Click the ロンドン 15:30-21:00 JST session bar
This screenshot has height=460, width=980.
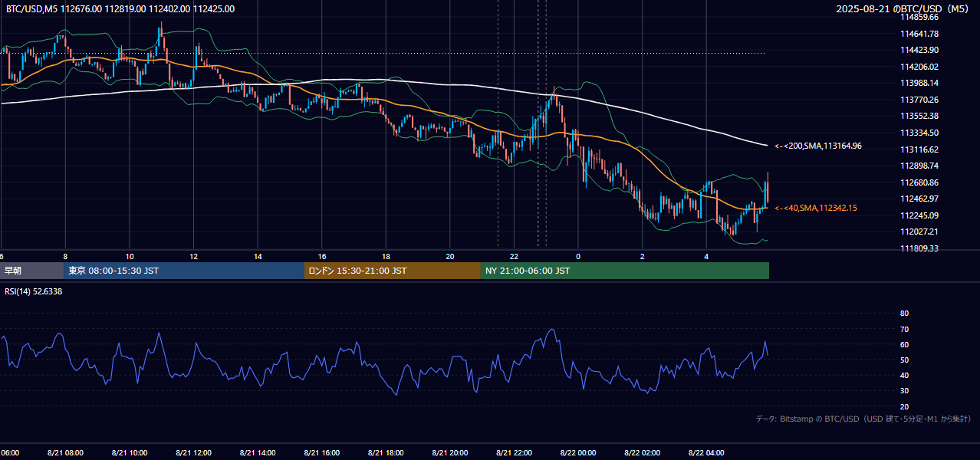pos(393,271)
